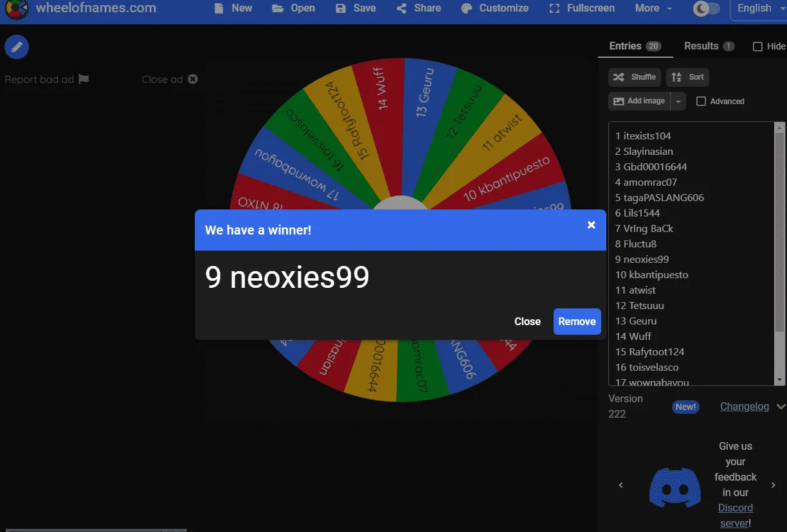Open a saved wheel
The width and height of the screenshot is (787, 532).
point(293,8)
